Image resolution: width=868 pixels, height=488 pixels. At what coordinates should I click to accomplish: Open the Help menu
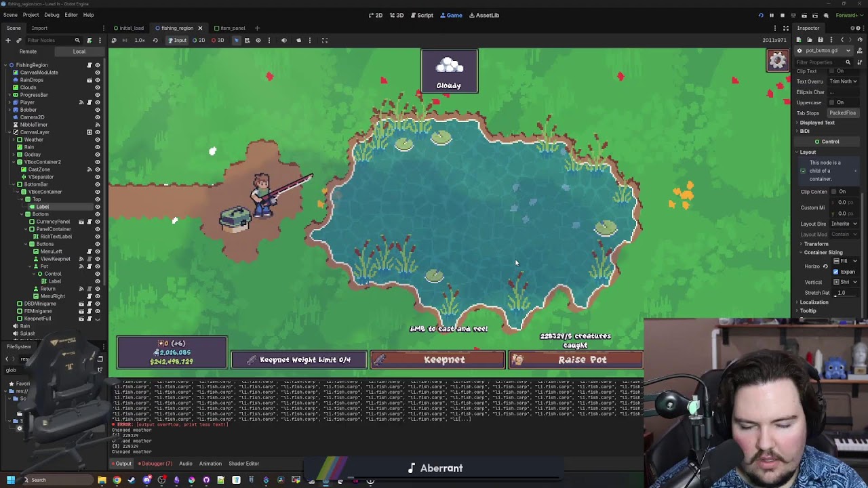point(88,15)
